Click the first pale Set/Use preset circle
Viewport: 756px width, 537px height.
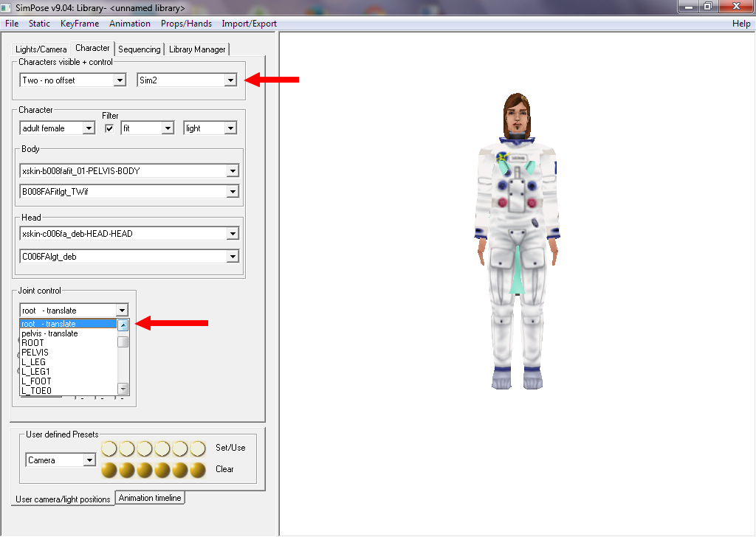109,448
